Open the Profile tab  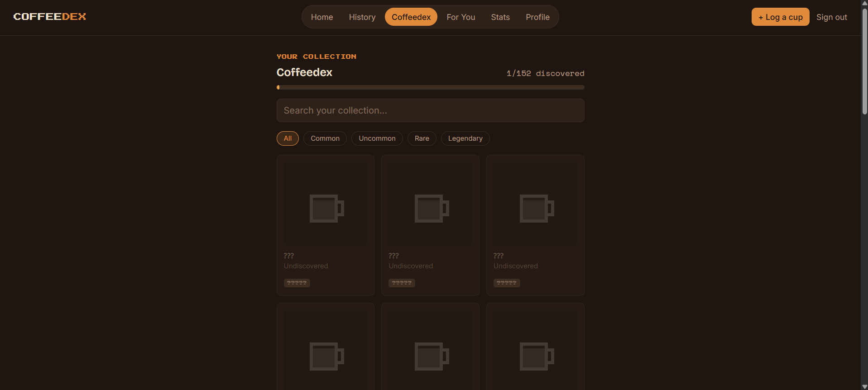[x=537, y=17]
